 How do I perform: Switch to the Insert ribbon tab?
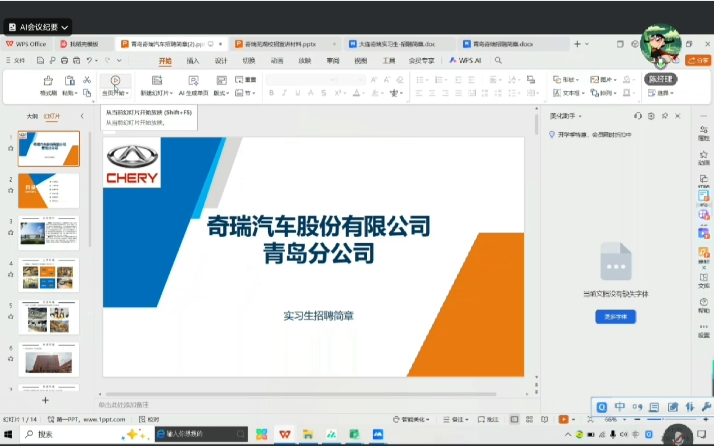(x=193, y=60)
